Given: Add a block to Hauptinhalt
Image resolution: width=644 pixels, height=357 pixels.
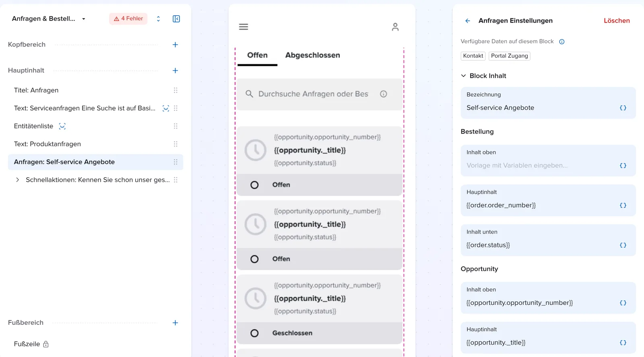Looking at the screenshot, I should coord(175,71).
